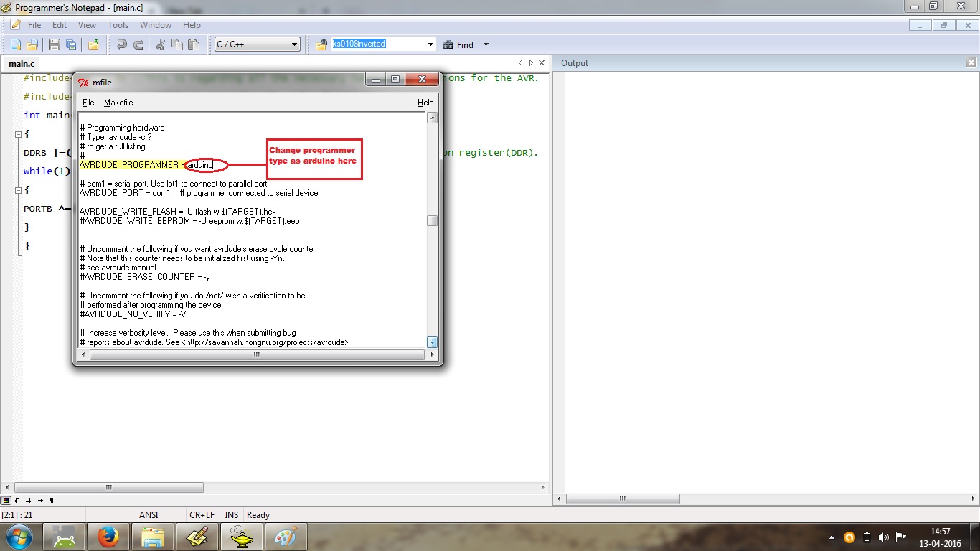The height and width of the screenshot is (551, 980).
Task: Open the Android app in the taskbar
Action: tap(65, 537)
